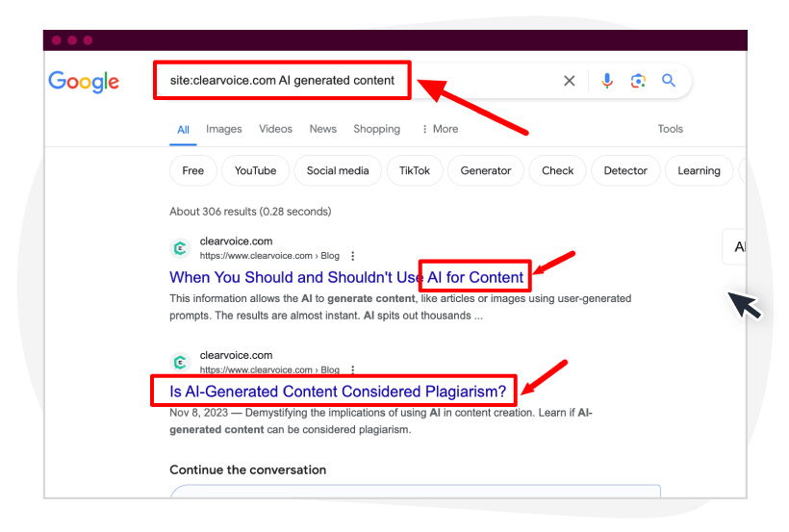Expand the More search categories menu

point(441,129)
